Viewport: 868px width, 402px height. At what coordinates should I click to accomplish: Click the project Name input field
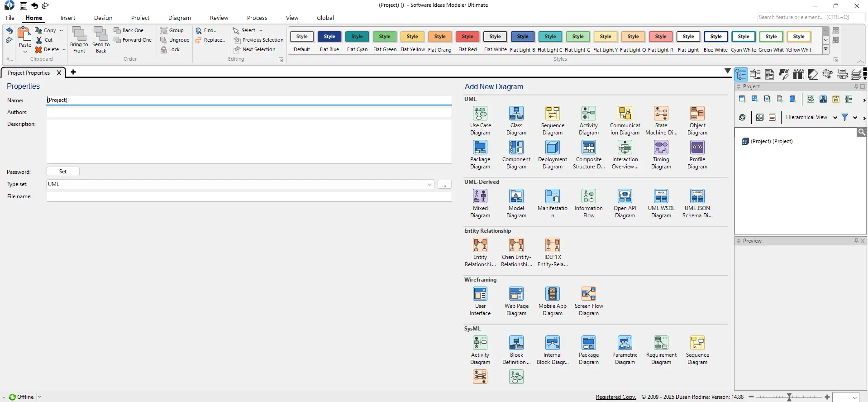click(249, 100)
